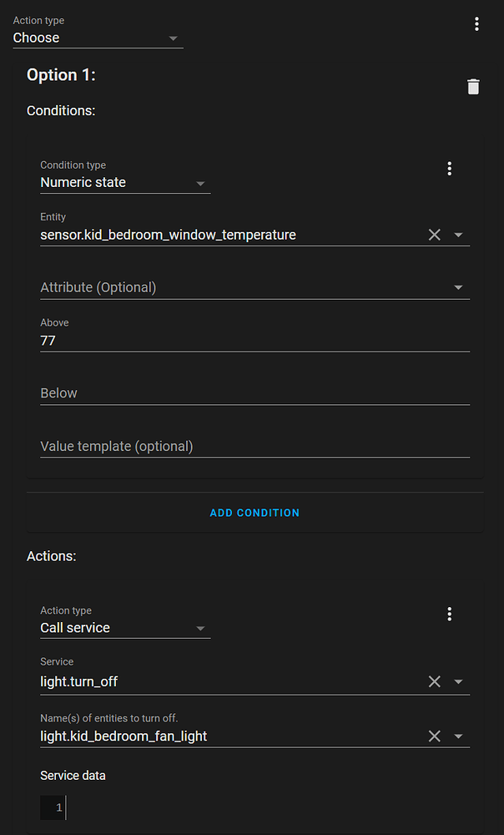Open the service picker arrow beside light.turn_off

tap(458, 681)
